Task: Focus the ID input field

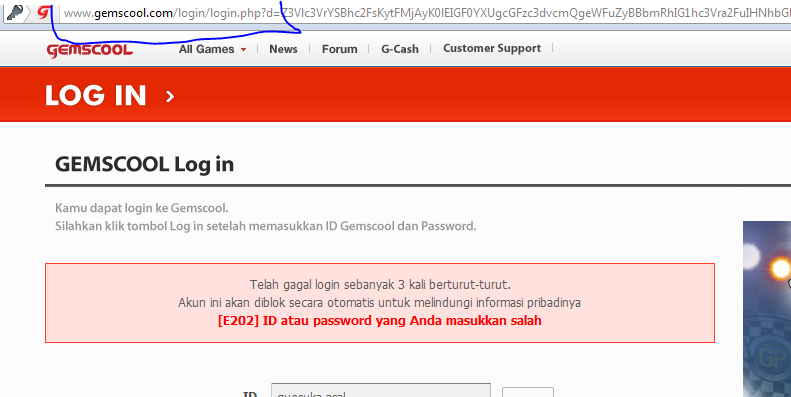Action: [x=381, y=390]
